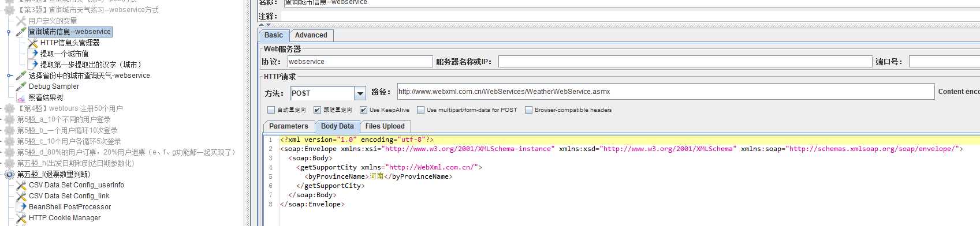Click the CSV Data Set Config_link icon
980x226 pixels.
(x=21, y=196)
